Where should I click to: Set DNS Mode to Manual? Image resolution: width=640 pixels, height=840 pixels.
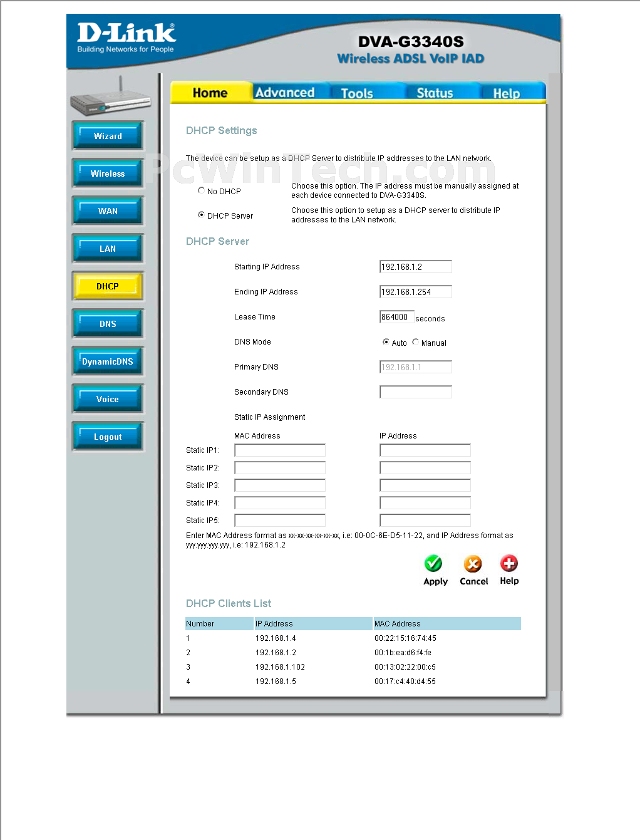click(x=415, y=342)
